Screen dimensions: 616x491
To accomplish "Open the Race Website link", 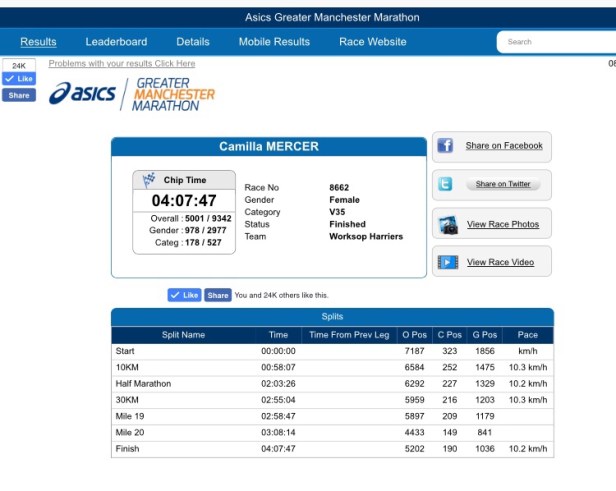I will 373,42.
